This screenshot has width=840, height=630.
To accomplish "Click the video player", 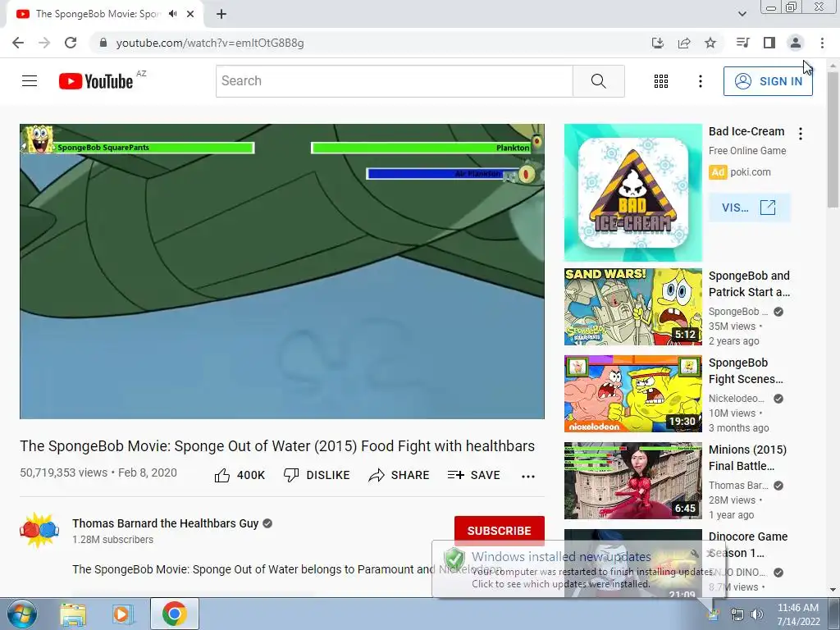I will click(x=282, y=271).
